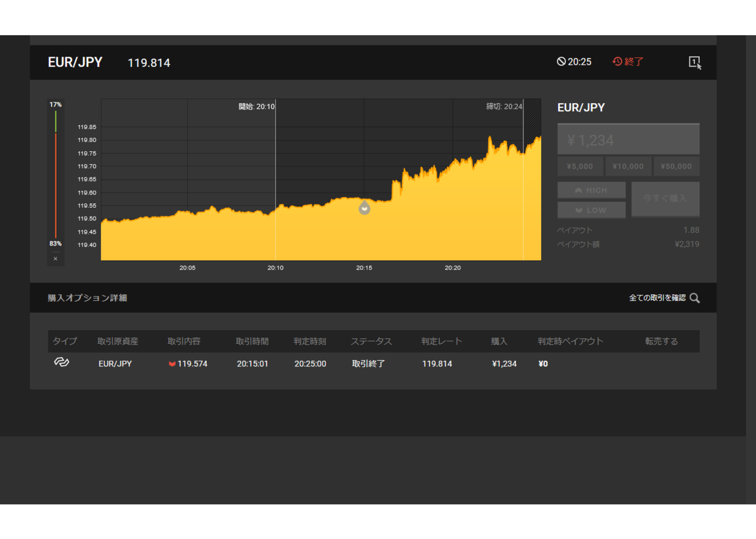The width and height of the screenshot is (756, 539).
Task: Close the sentiment bar with × icon
Action: (55, 259)
